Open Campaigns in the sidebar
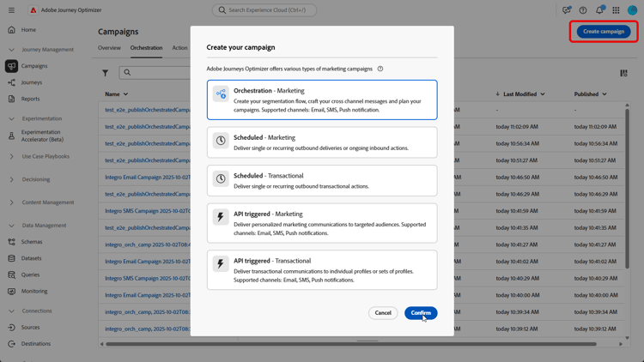644x362 pixels. [34, 66]
